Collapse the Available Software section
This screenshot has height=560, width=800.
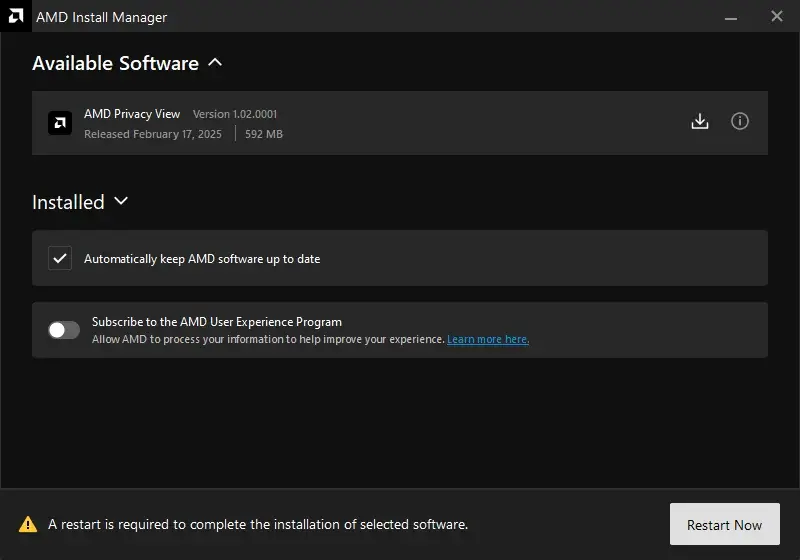[x=215, y=63]
